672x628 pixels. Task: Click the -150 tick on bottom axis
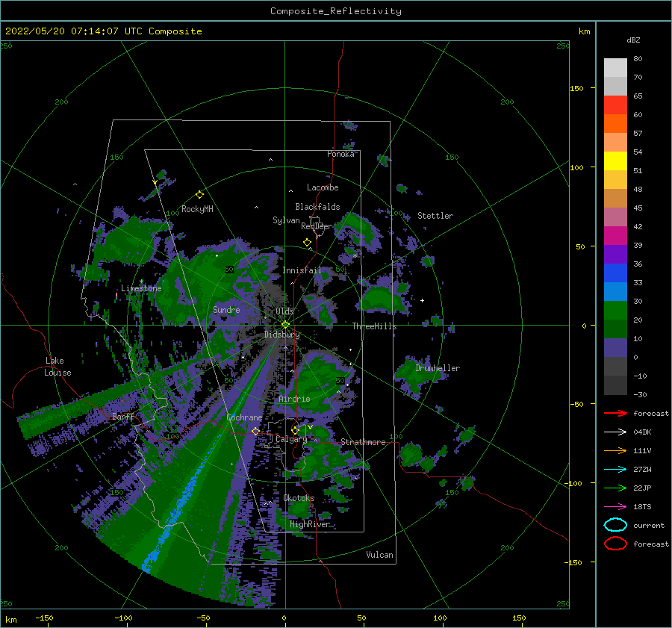pyautogui.click(x=44, y=618)
